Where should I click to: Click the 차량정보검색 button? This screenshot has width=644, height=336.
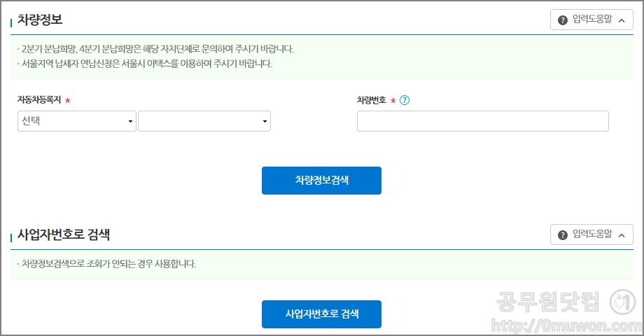[321, 181]
